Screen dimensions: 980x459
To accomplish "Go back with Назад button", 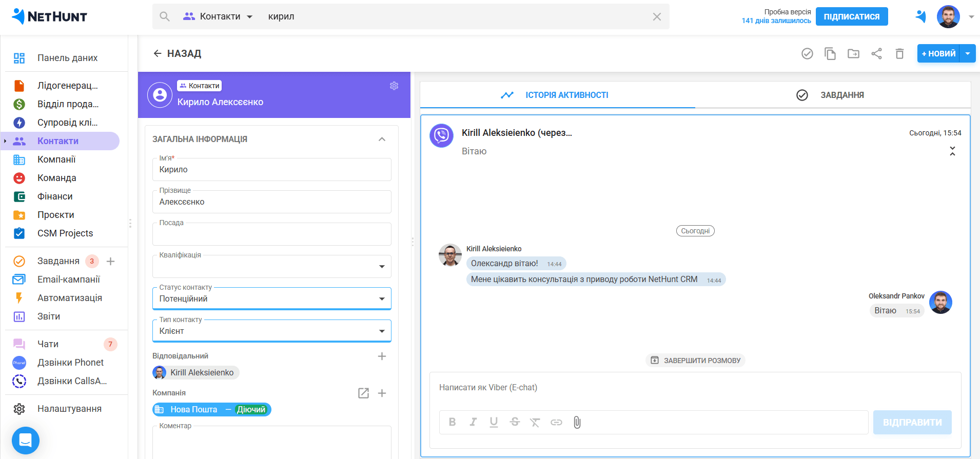I will [x=177, y=53].
